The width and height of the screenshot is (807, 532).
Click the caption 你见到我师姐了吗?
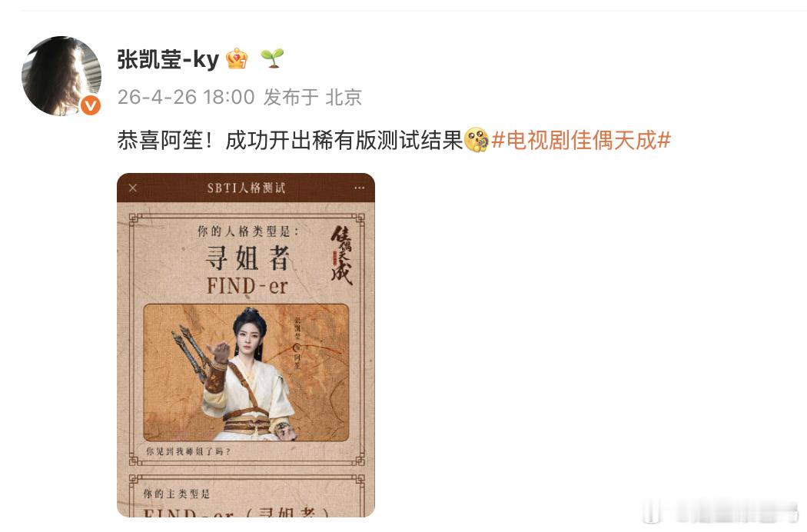[x=188, y=451]
